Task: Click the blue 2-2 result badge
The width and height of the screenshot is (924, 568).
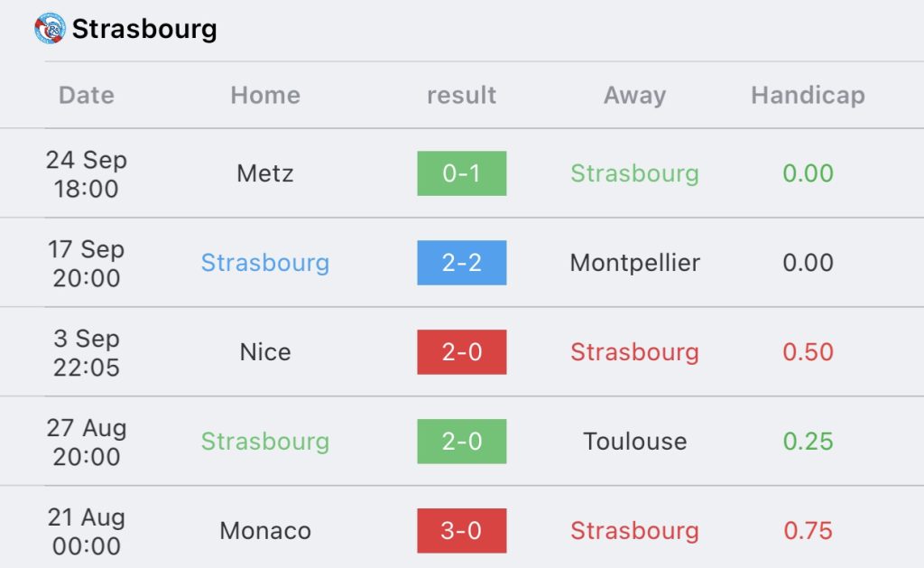Action: (461, 263)
